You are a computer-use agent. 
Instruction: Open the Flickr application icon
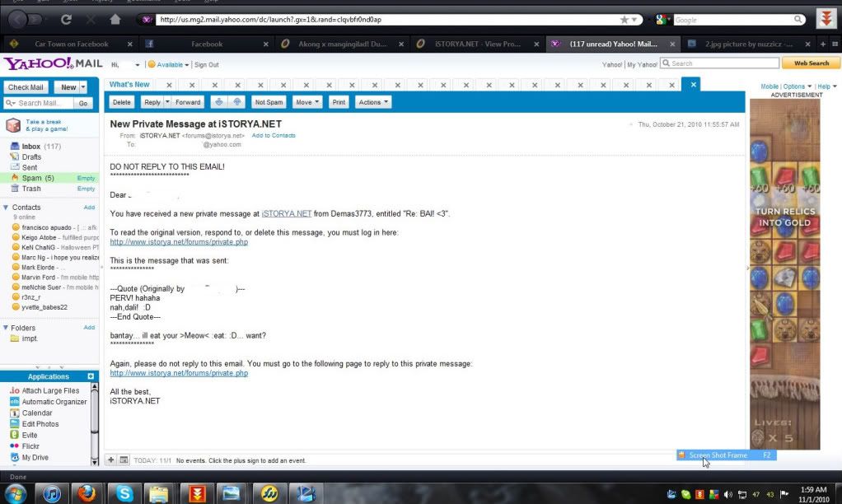(x=15, y=446)
